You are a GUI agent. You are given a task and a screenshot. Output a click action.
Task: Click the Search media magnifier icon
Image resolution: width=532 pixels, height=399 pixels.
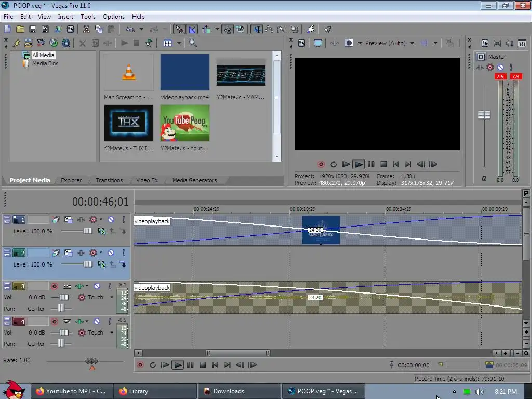tap(193, 43)
